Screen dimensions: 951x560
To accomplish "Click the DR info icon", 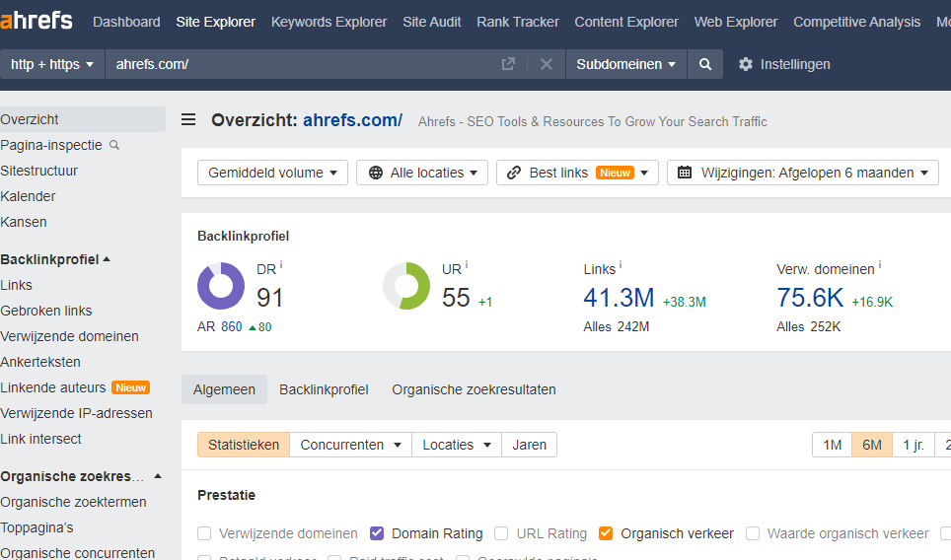I will pos(281,264).
